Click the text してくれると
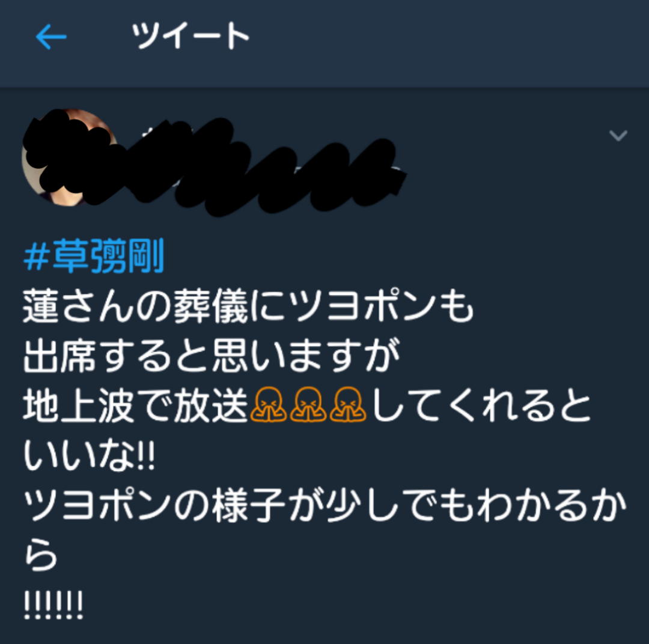The height and width of the screenshot is (644, 649). click(x=481, y=405)
